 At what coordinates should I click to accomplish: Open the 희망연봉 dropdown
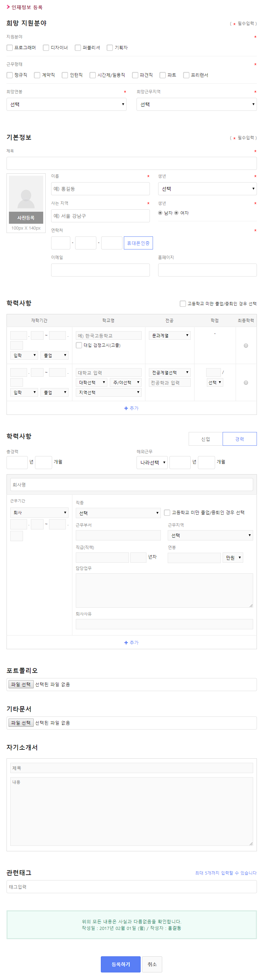[x=67, y=104]
